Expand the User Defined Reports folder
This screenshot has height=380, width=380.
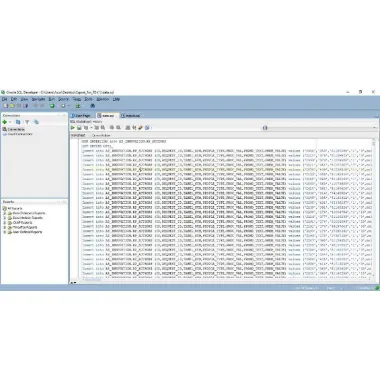(5, 232)
